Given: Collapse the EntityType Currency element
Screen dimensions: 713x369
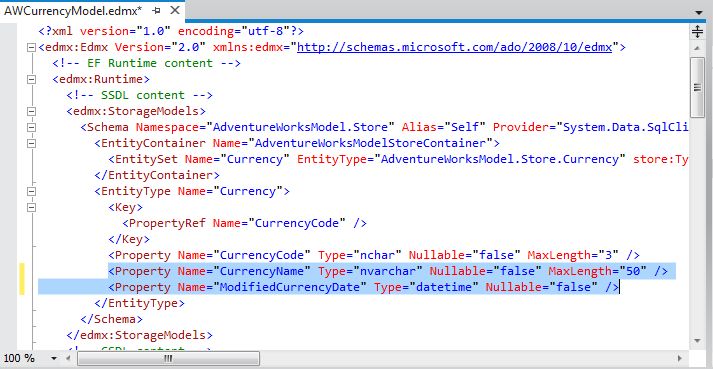Looking at the screenshot, I should click(31, 191).
